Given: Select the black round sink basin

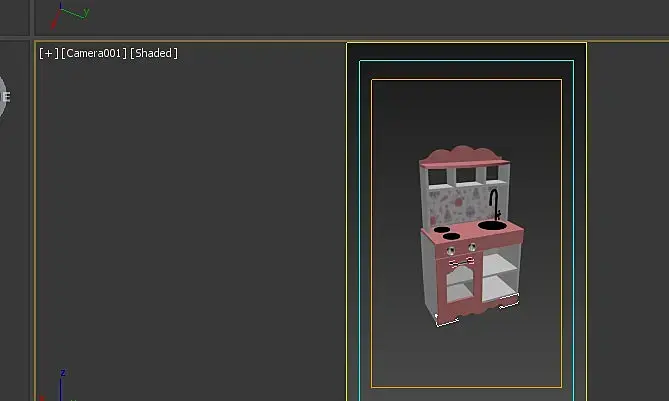Looking at the screenshot, I should [492, 225].
